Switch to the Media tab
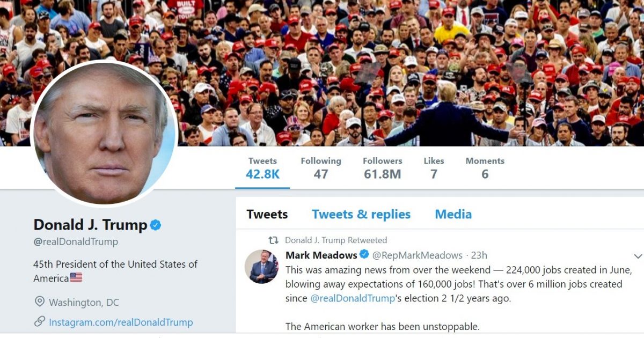This screenshot has width=644, height=338. click(453, 215)
